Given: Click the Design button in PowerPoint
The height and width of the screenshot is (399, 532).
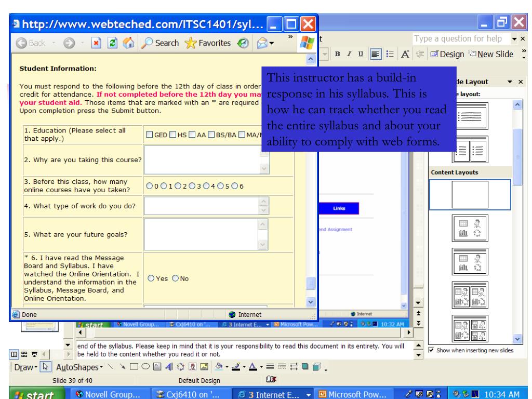Looking at the screenshot, I should tap(447, 54).
